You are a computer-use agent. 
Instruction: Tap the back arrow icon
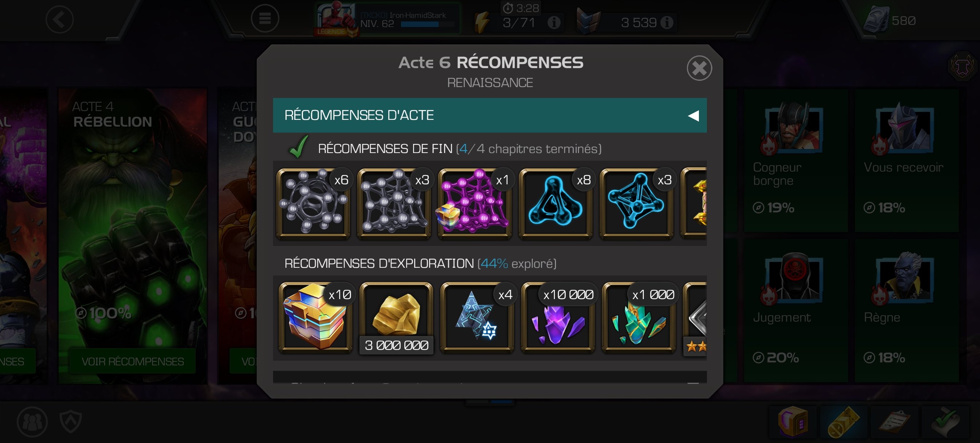[x=60, y=19]
